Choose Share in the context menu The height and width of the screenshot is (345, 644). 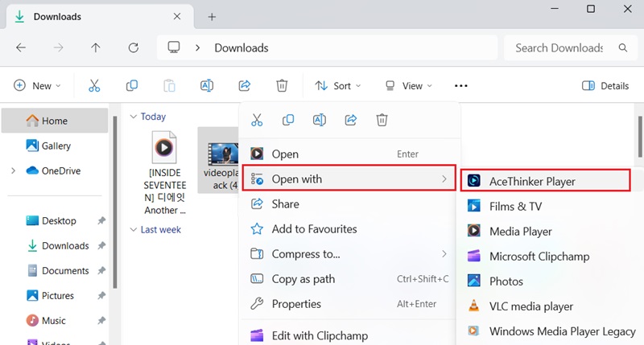pos(349,204)
